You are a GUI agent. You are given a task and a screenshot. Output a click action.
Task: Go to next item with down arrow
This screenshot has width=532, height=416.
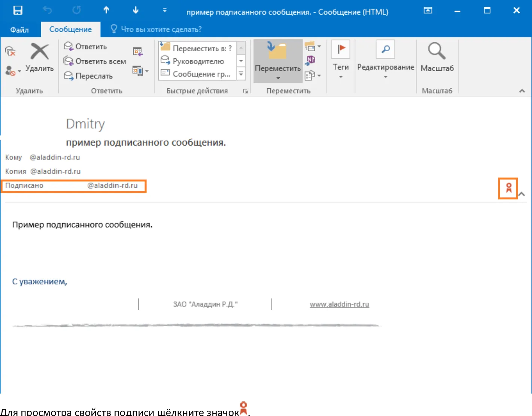(136, 10)
